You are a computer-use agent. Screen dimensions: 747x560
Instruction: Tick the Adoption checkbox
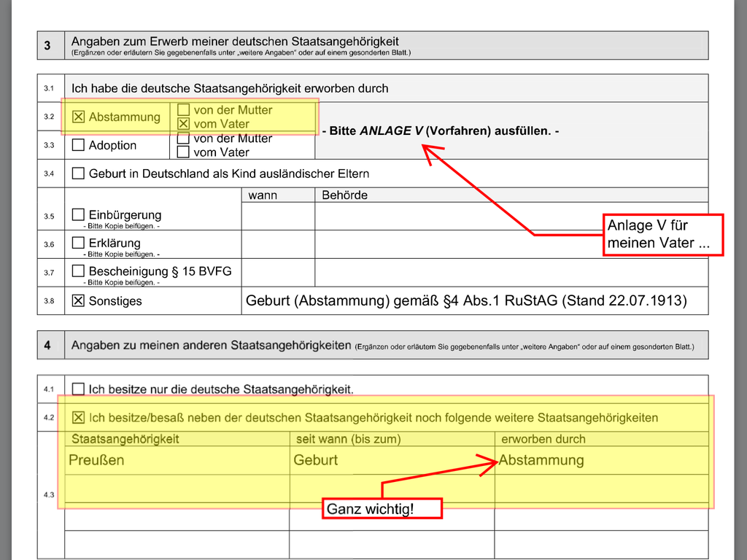79,145
